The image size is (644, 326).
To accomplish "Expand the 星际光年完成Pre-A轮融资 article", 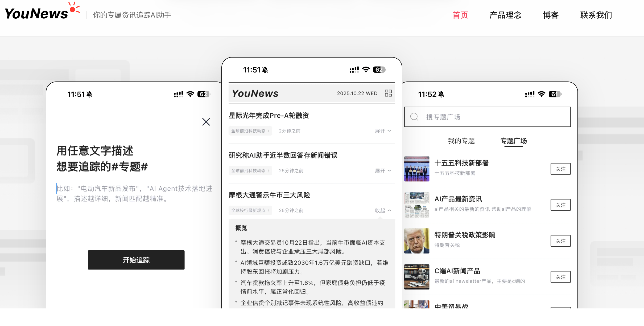I will pos(383,131).
